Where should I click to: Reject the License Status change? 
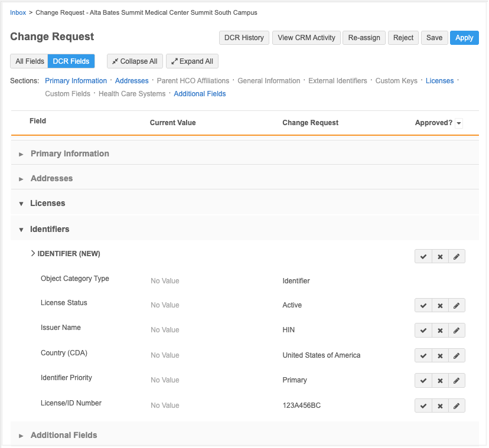[x=440, y=306]
